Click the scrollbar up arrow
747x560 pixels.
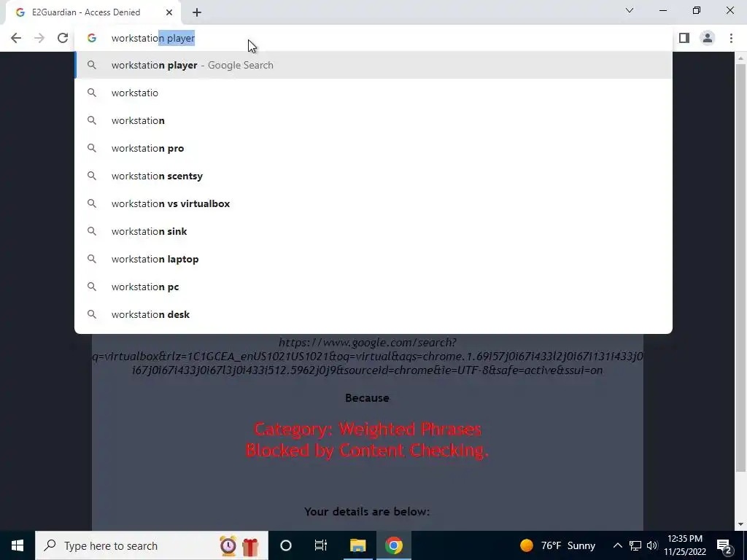pyautogui.click(x=740, y=58)
